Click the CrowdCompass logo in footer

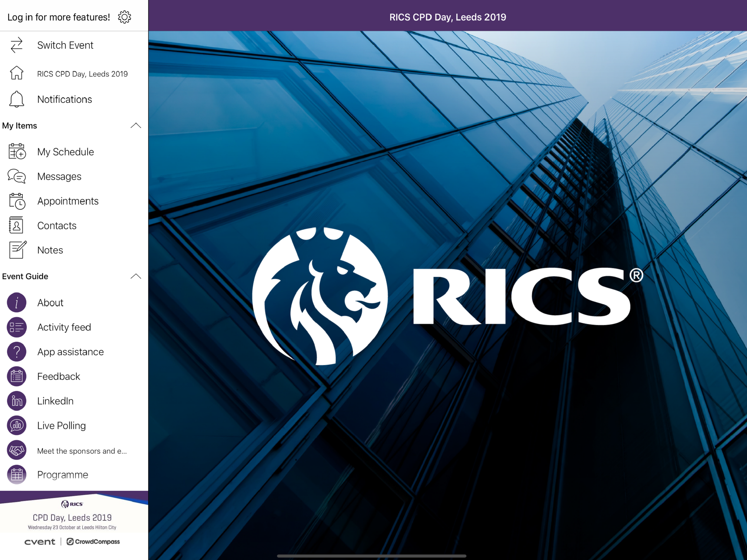pyautogui.click(x=93, y=541)
